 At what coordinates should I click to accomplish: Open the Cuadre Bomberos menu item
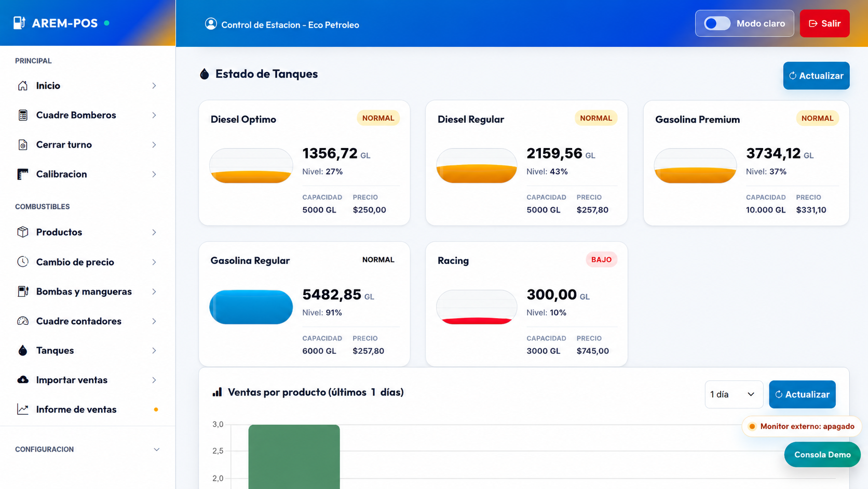[x=87, y=115]
